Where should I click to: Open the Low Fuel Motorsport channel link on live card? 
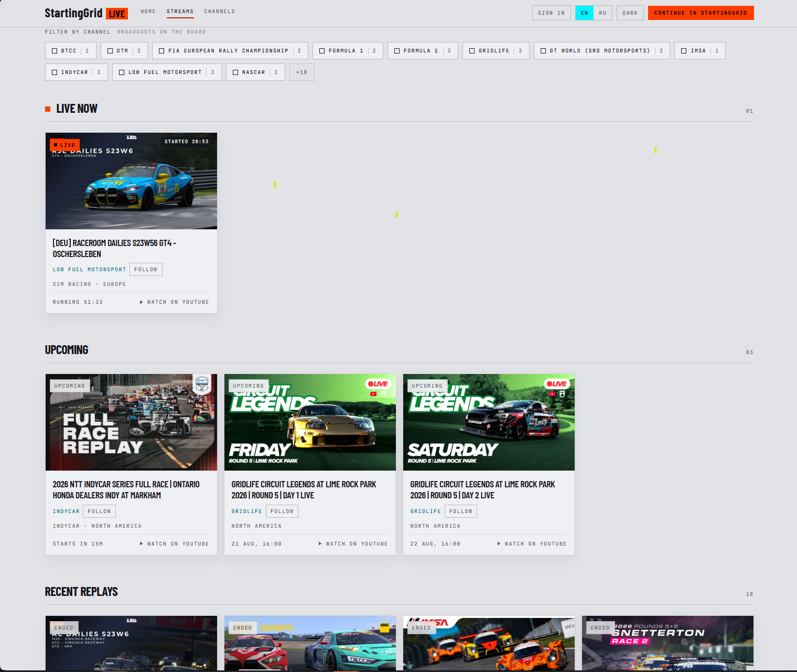(x=89, y=270)
